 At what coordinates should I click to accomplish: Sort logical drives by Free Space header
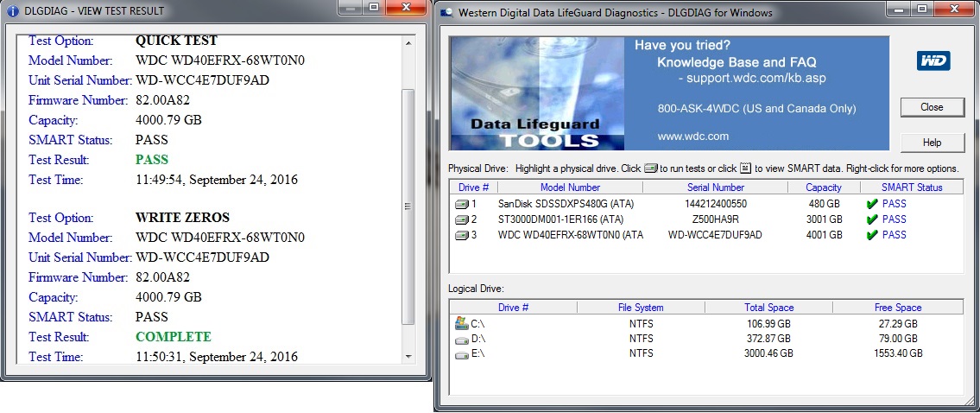(898, 308)
